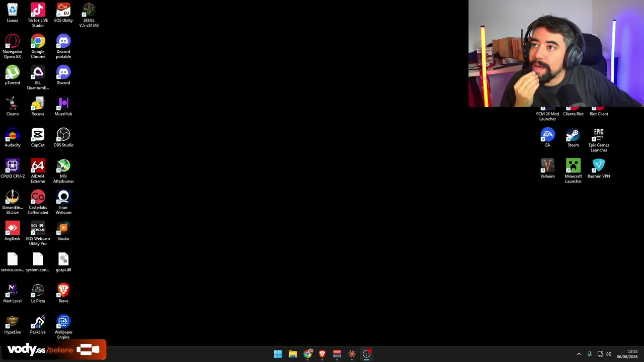This screenshot has width=644, height=362.
Task: Select Casterlabs Caffeinated desktop icon
Action: [38, 197]
